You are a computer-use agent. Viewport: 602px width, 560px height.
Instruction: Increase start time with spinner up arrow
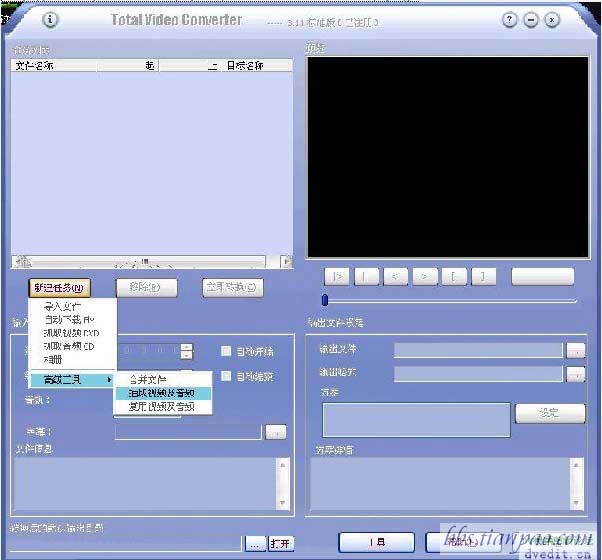click(x=187, y=347)
